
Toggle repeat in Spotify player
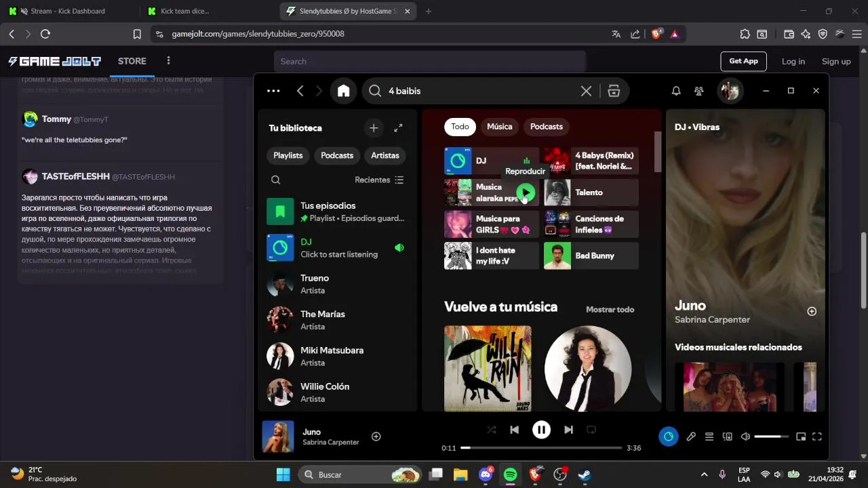point(591,430)
